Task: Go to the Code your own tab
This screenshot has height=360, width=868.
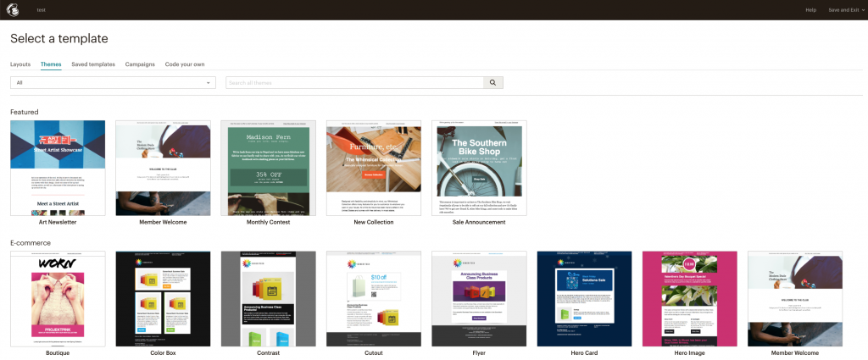Action: pos(185,64)
